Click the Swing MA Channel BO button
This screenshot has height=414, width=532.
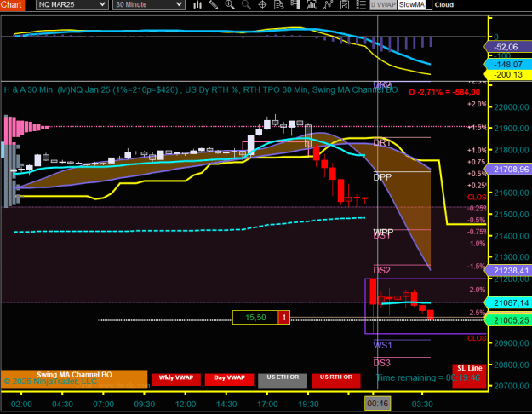tap(74, 379)
